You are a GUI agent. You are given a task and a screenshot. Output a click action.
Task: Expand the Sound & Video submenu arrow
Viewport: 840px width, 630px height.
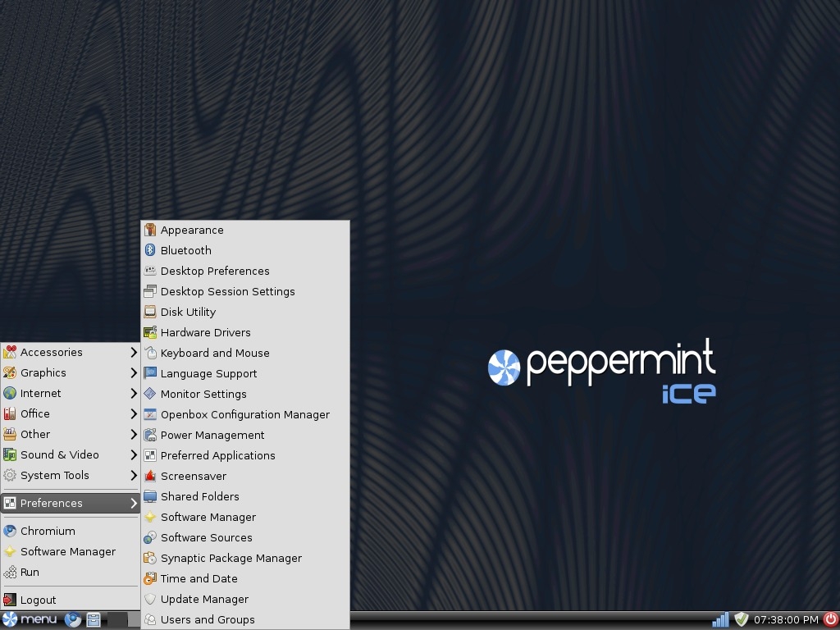(134, 454)
